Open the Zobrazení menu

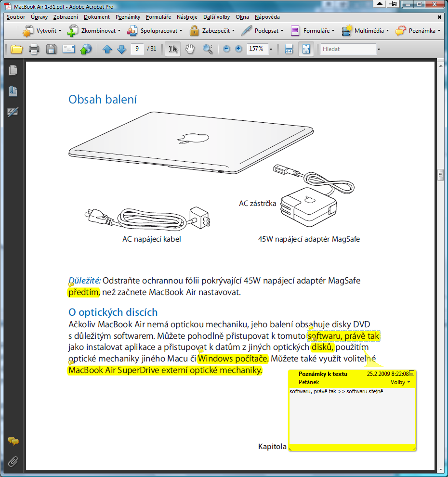pos(66,17)
